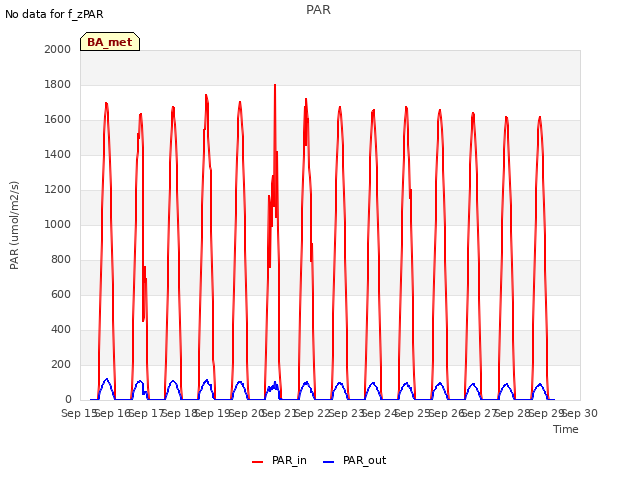Screen dimensions: 640x480
Task: Click the 400 y-axis tick label
Action: click(61, 329)
